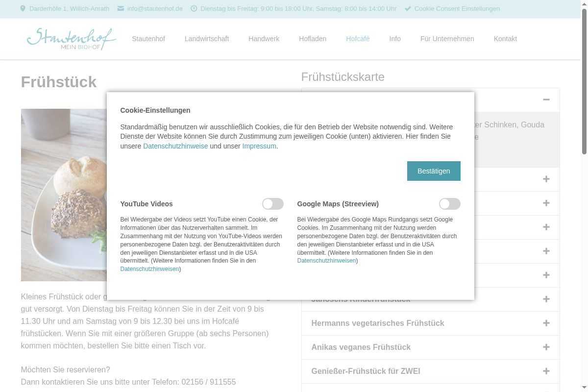The width and height of the screenshot is (588, 392).
Task: Click the clock opening hours icon
Action: point(194,9)
